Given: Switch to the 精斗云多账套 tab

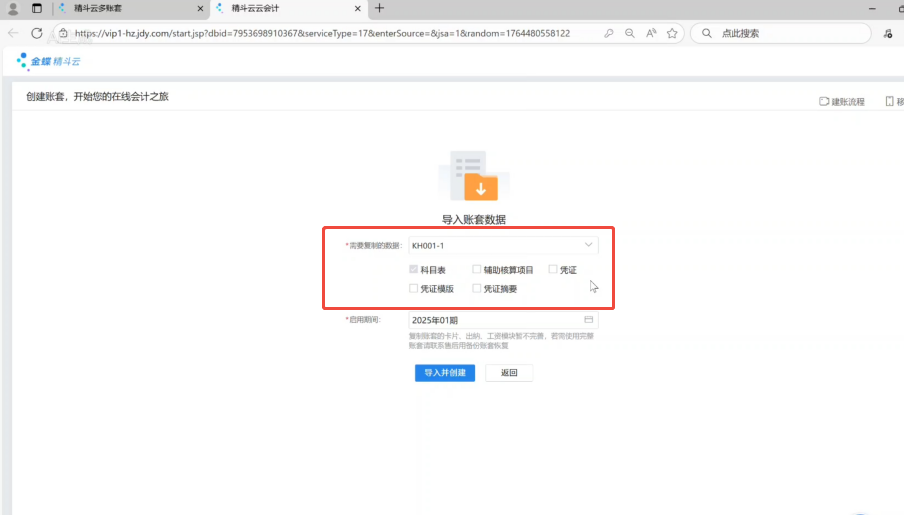Looking at the screenshot, I should 120,8.
